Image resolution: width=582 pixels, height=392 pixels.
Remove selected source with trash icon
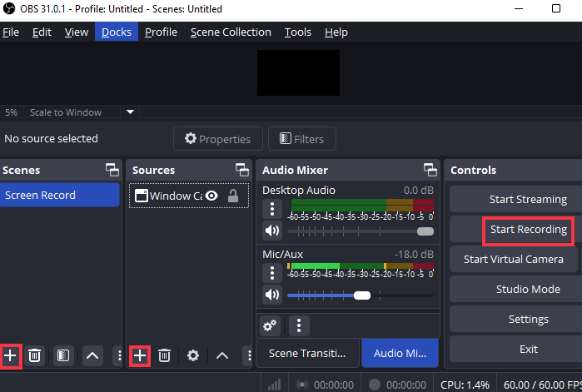coord(164,355)
